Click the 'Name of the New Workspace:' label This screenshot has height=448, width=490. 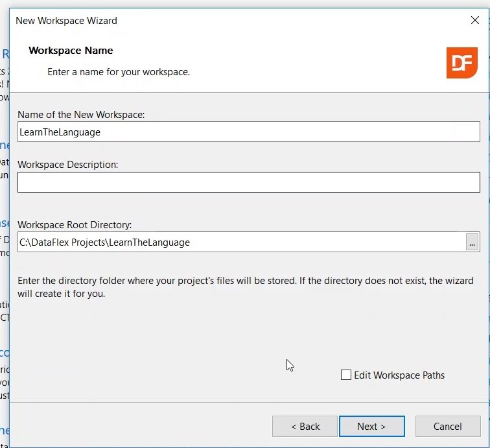(81, 114)
